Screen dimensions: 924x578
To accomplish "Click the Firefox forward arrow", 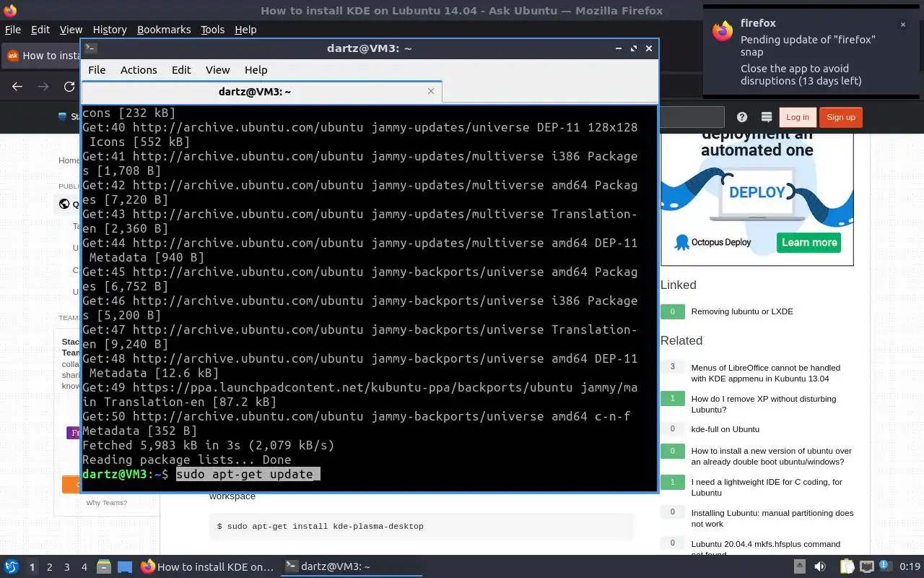I will (x=43, y=87).
